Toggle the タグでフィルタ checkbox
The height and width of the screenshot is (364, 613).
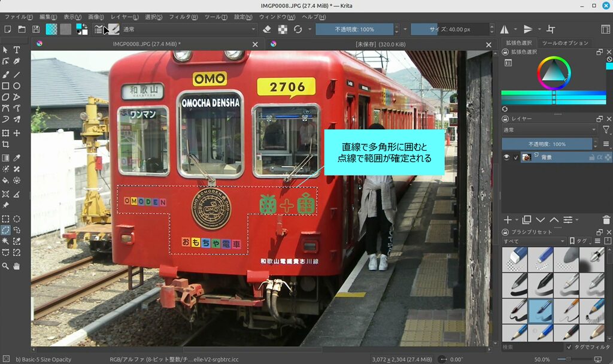coord(569,347)
